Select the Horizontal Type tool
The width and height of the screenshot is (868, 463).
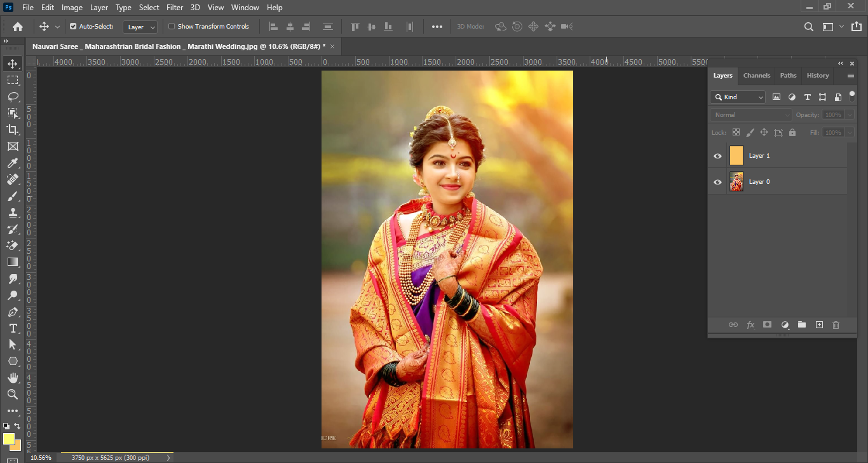(x=13, y=328)
